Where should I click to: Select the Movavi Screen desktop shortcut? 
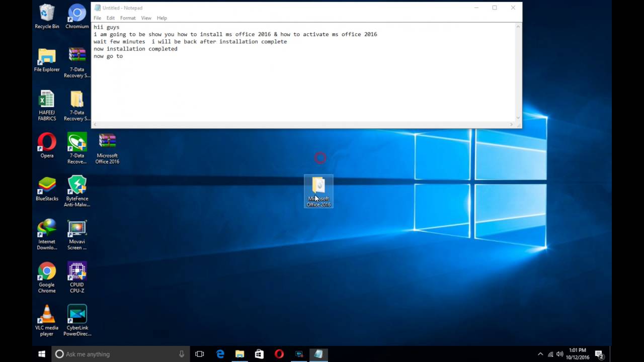click(77, 235)
